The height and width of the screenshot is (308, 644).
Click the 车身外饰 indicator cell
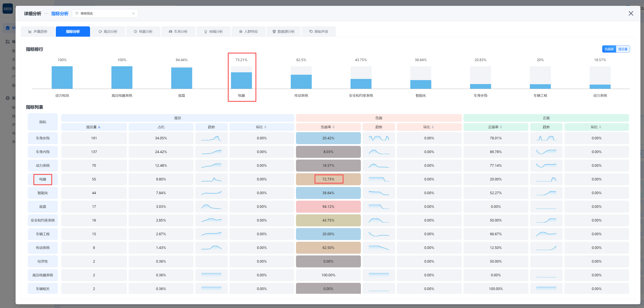43,138
